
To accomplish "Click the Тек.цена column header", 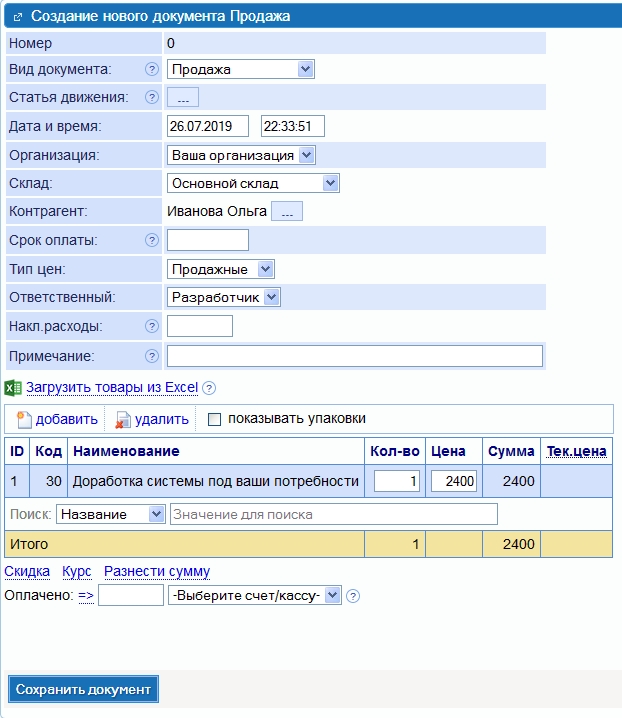I will click(x=577, y=451).
